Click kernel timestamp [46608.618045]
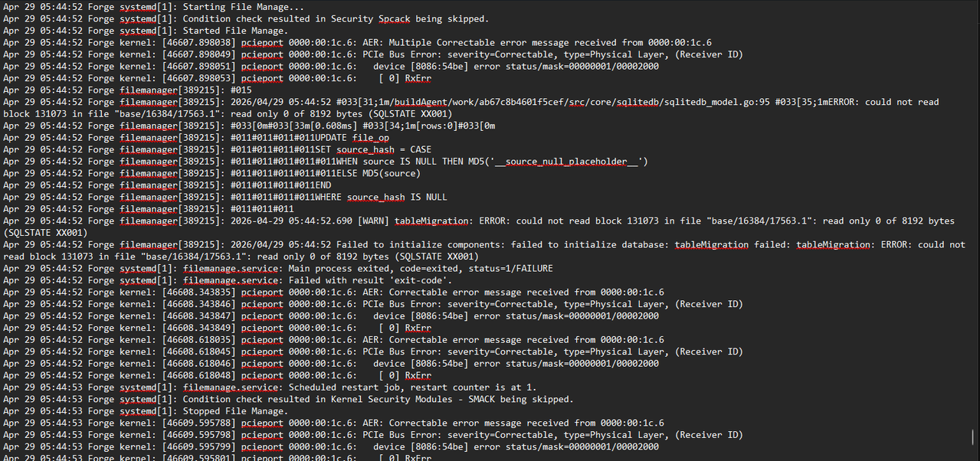 coord(199,351)
